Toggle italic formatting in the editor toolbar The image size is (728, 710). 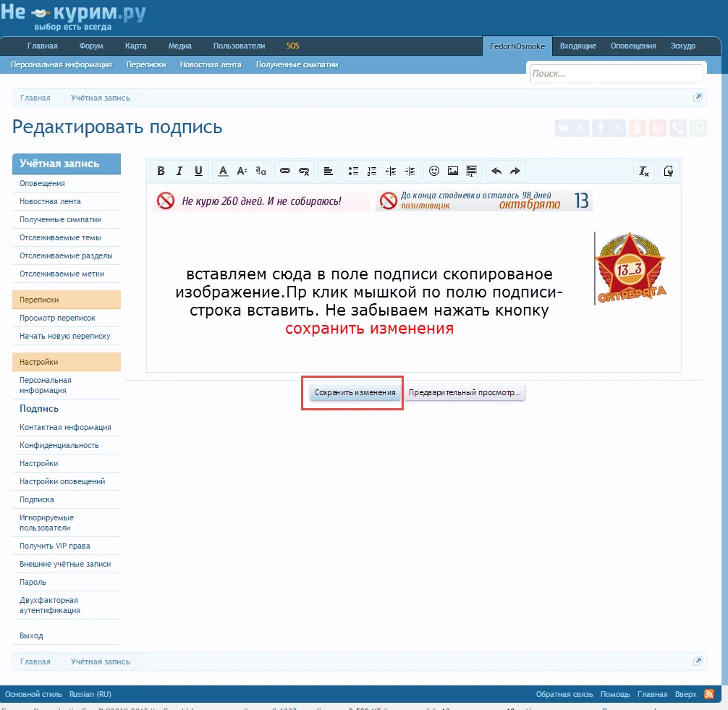179,171
